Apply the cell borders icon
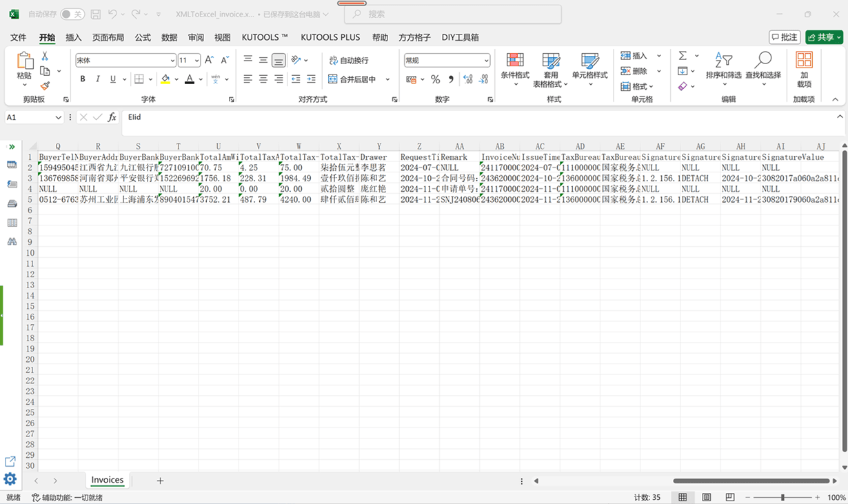 (x=139, y=79)
